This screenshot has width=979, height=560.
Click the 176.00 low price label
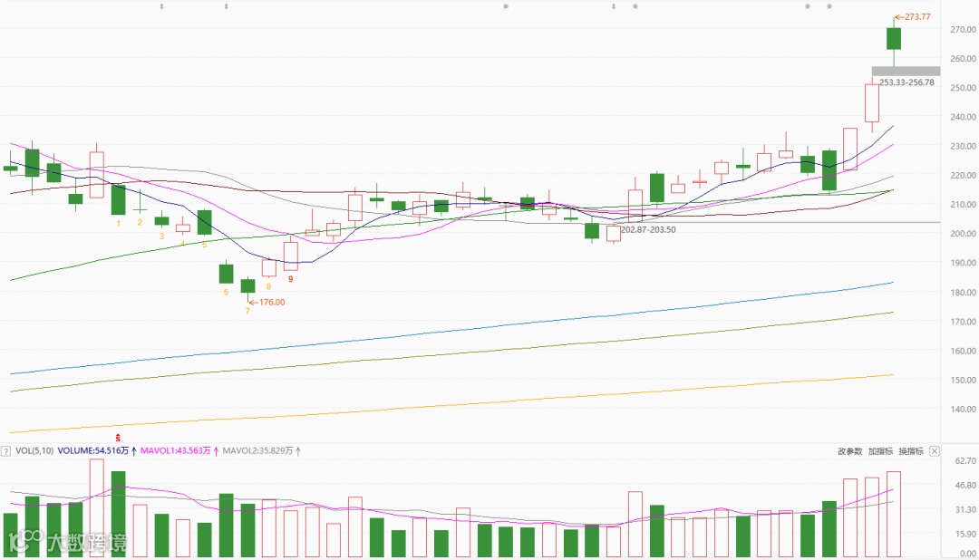pos(272,302)
